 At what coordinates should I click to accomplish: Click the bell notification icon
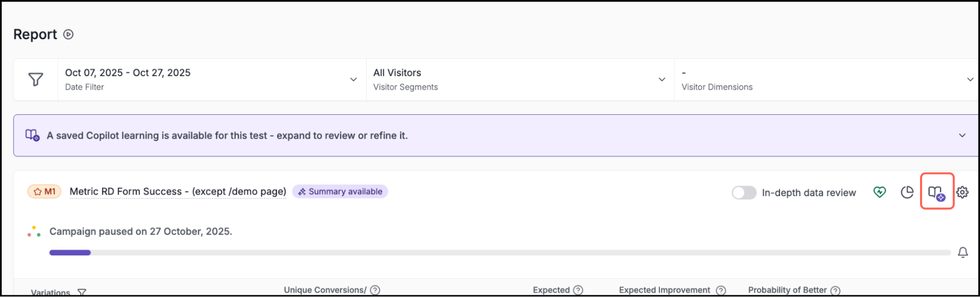pyautogui.click(x=962, y=252)
